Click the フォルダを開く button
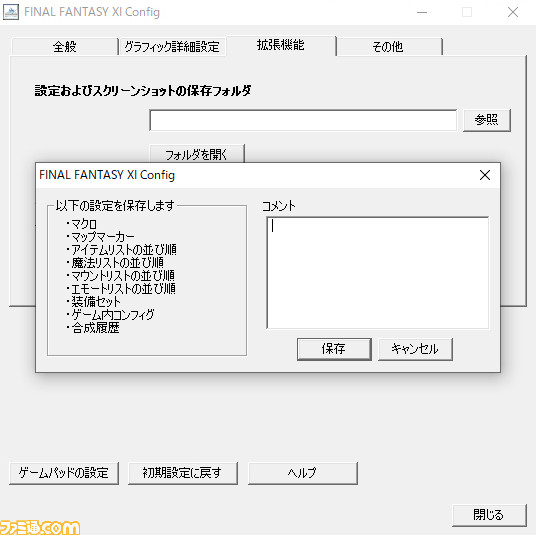This screenshot has width=536, height=535. point(197,154)
